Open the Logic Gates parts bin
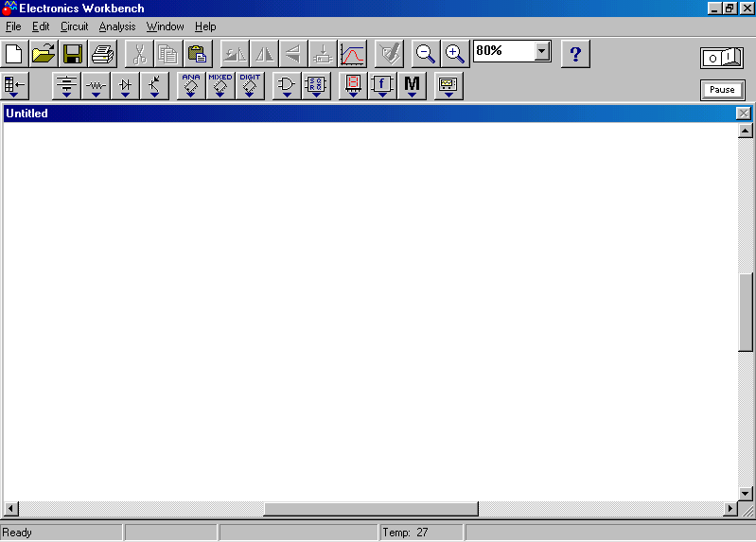Image resolution: width=756 pixels, height=542 pixels. [x=287, y=86]
